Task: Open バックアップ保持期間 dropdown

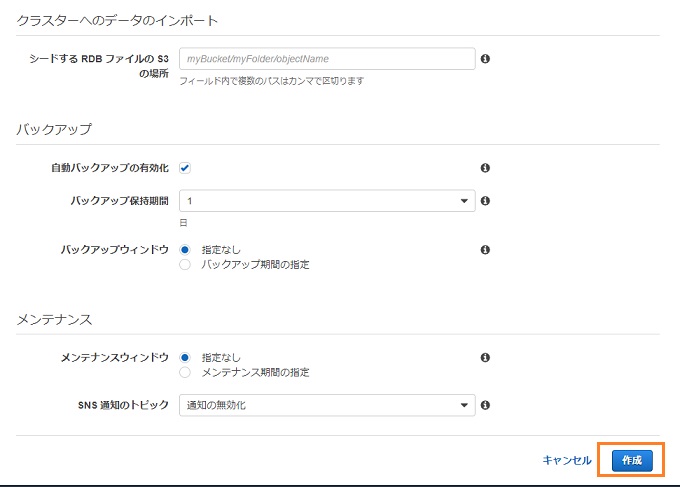Action: pyautogui.click(x=327, y=201)
